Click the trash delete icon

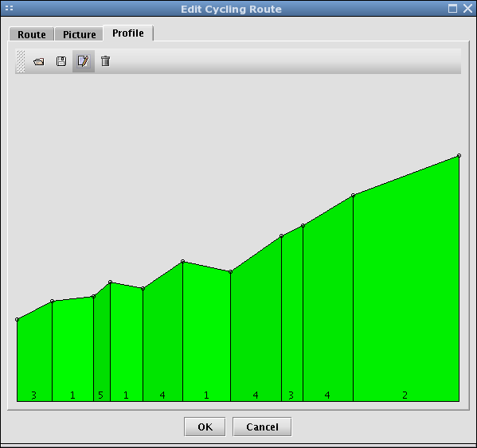tap(106, 61)
